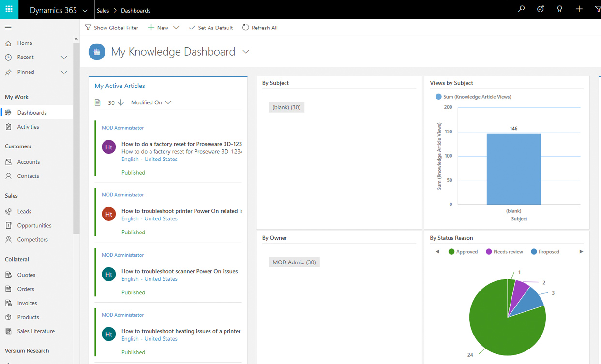Open the dropdown arrow next to New

176,28
